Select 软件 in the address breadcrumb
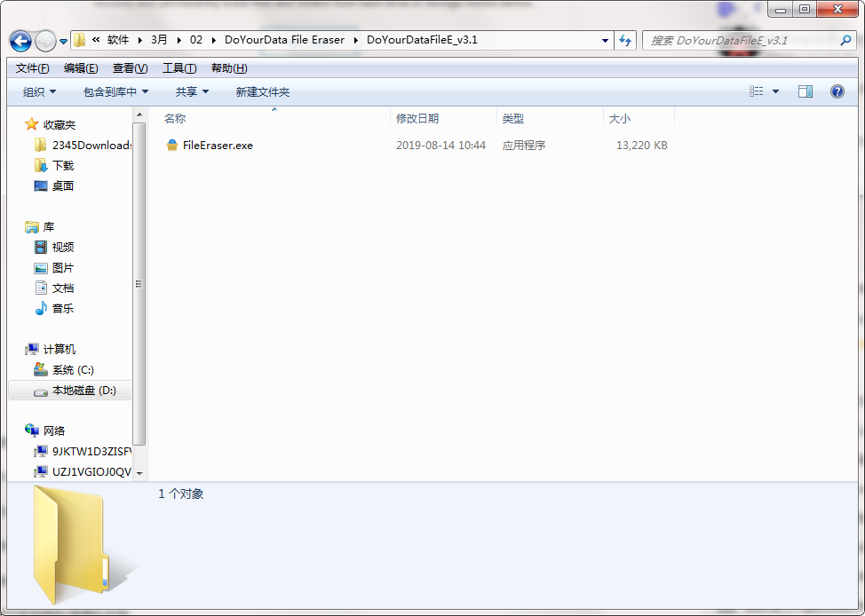Image resolution: width=865 pixels, height=616 pixels. [x=118, y=40]
